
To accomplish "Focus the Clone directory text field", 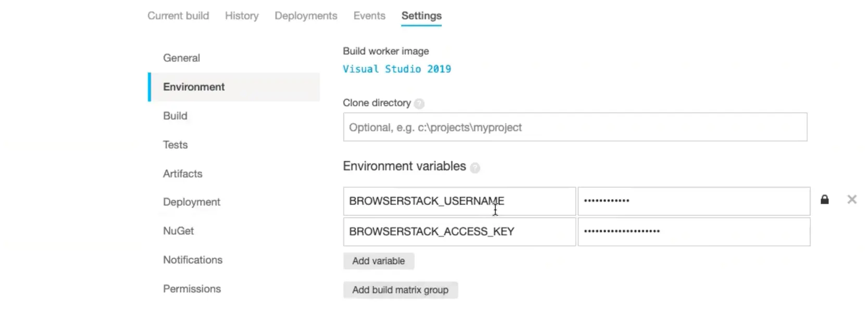I will pos(575,127).
